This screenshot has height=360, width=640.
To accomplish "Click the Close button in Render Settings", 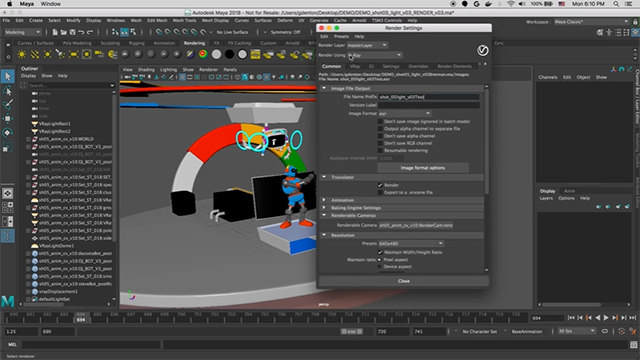I will click(x=404, y=281).
